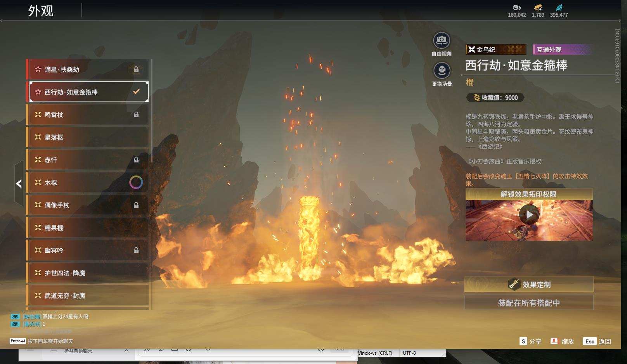The height and width of the screenshot is (364, 627).
Task: Click the mouse icon beside 缩放
Action: [554, 341]
